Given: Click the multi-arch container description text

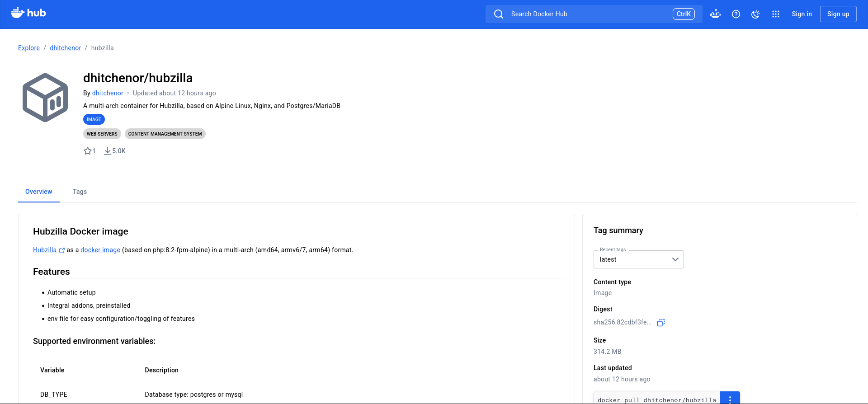Looking at the screenshot, I should point(212,106).
